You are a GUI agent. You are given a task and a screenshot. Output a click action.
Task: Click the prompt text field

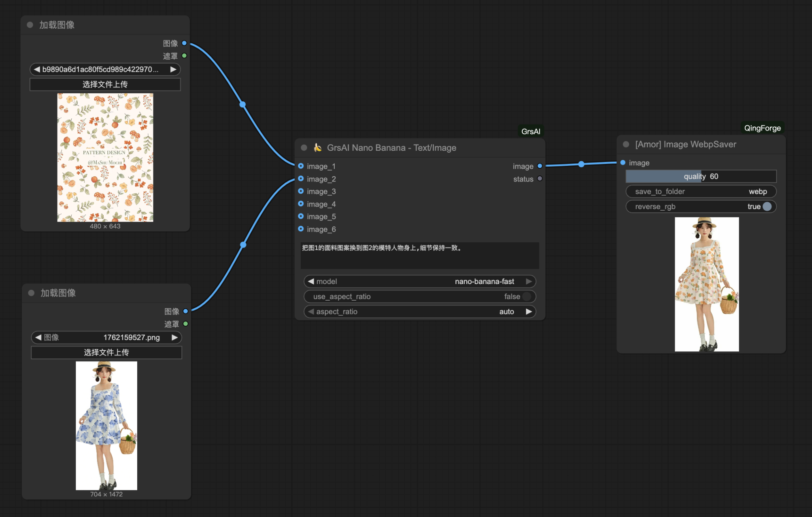pos(419,255)
